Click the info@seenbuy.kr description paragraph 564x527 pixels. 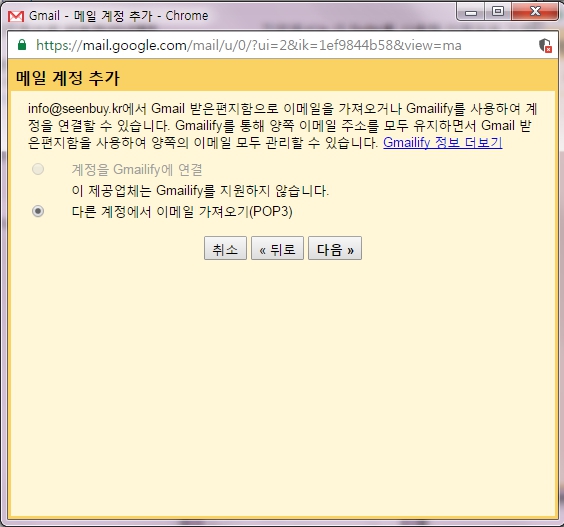tap(283, 126)
